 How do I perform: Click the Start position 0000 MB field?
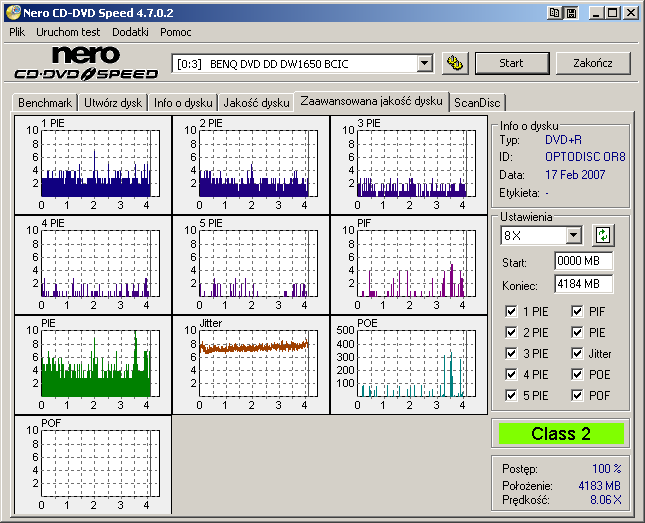click(584, 261)
